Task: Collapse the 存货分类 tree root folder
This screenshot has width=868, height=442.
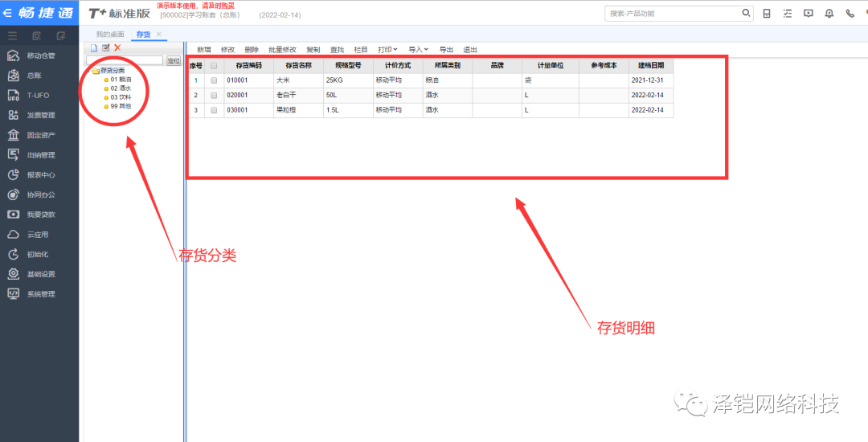Action: click(95, 71)
